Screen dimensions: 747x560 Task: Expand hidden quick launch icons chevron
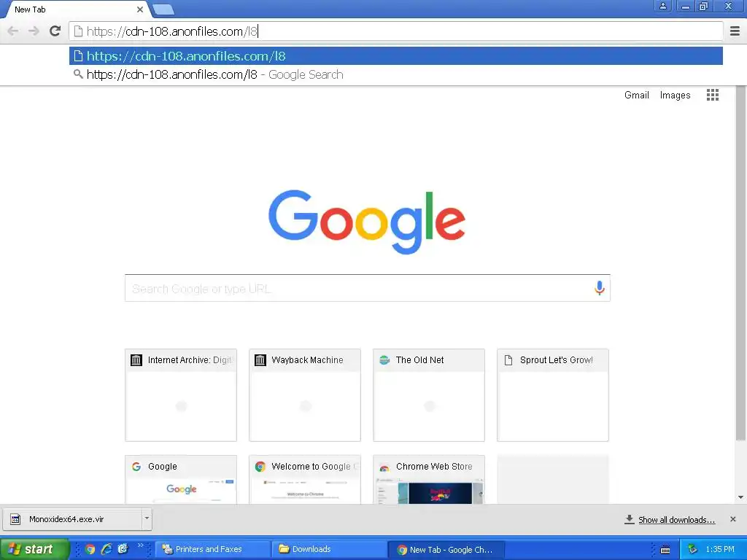point(140,545)
